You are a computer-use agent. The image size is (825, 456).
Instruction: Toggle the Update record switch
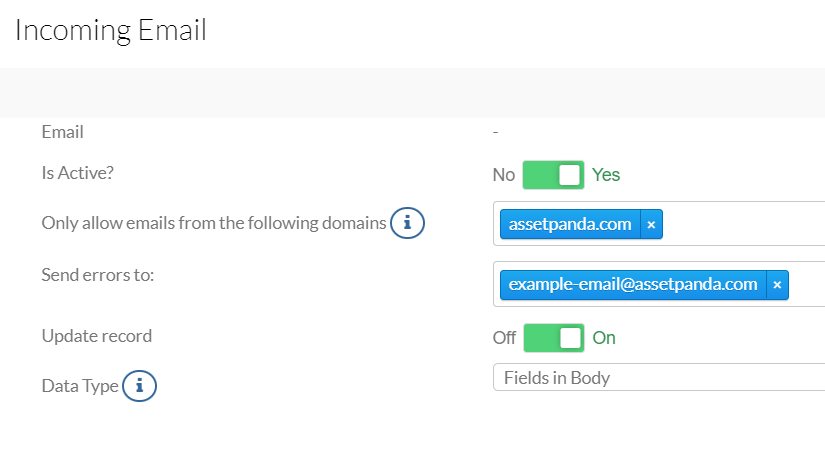point(554,338)
